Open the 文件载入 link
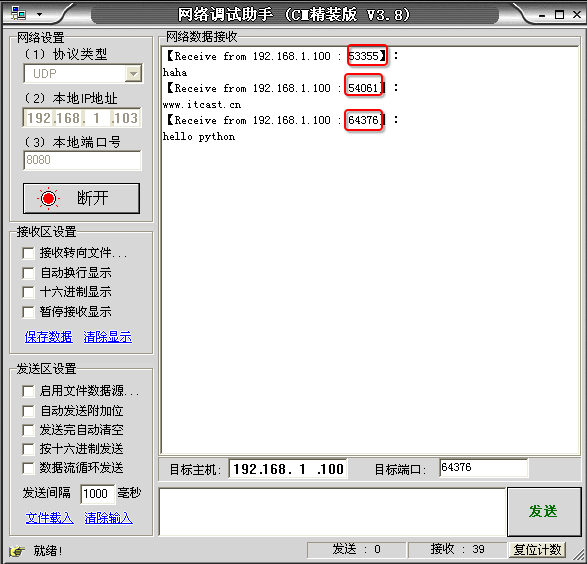The image size is (587, 564). click(x=49, y=518)
